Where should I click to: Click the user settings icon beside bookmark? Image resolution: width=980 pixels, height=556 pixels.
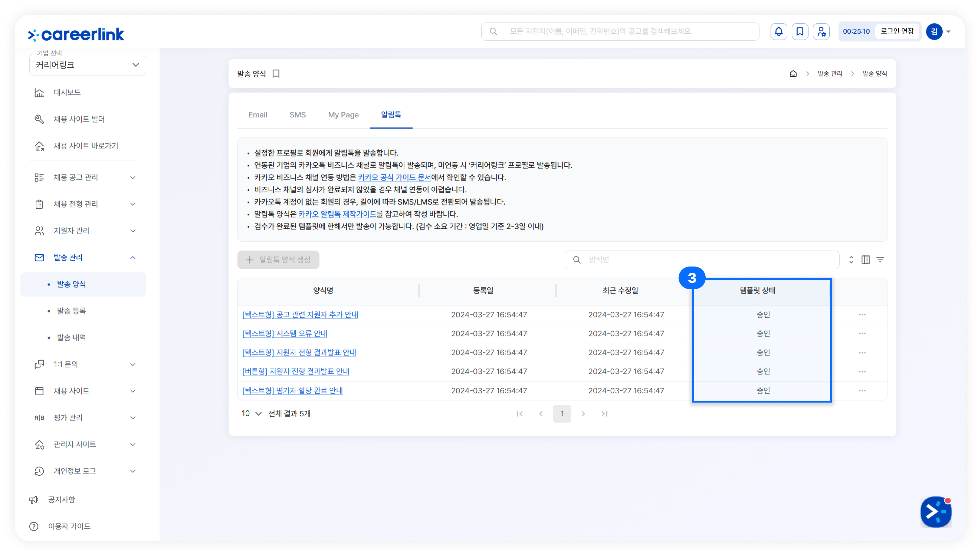(821, 31)
